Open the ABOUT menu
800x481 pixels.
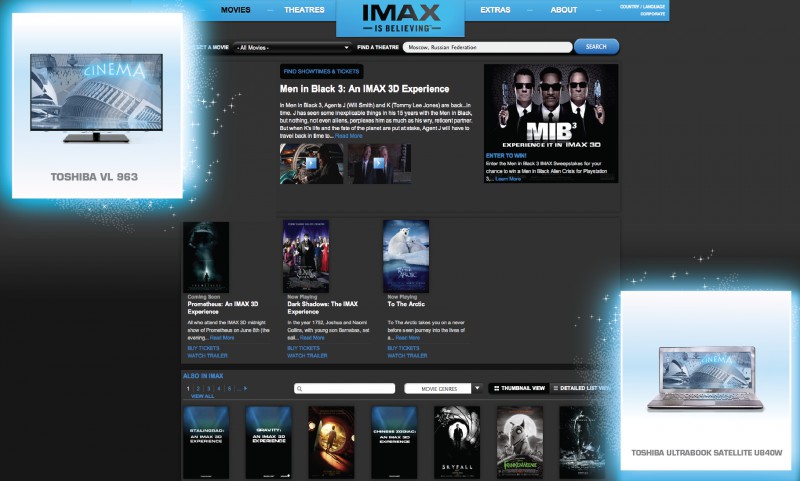click(x=563, y=10)
